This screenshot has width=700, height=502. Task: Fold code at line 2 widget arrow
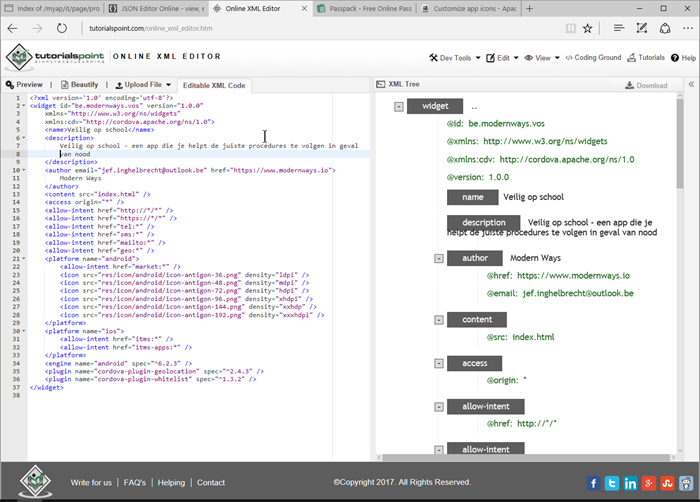[24, 106]
